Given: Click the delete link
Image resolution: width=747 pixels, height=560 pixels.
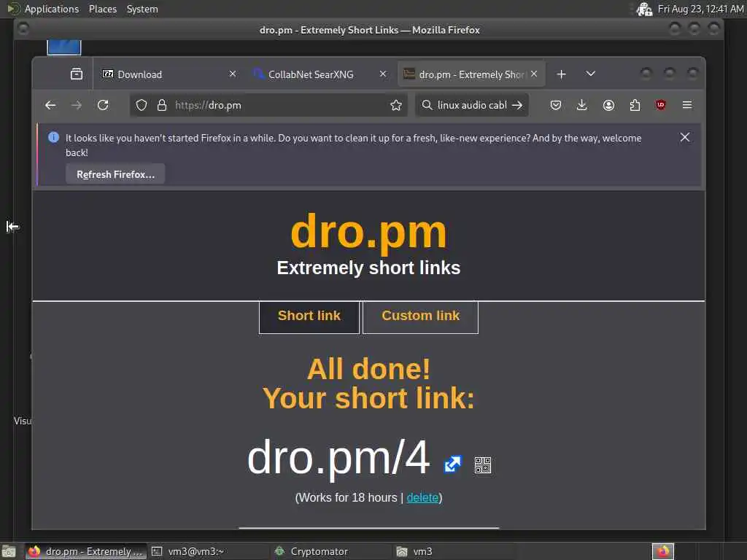Looking at the screenshot, I should click(422, 497).
